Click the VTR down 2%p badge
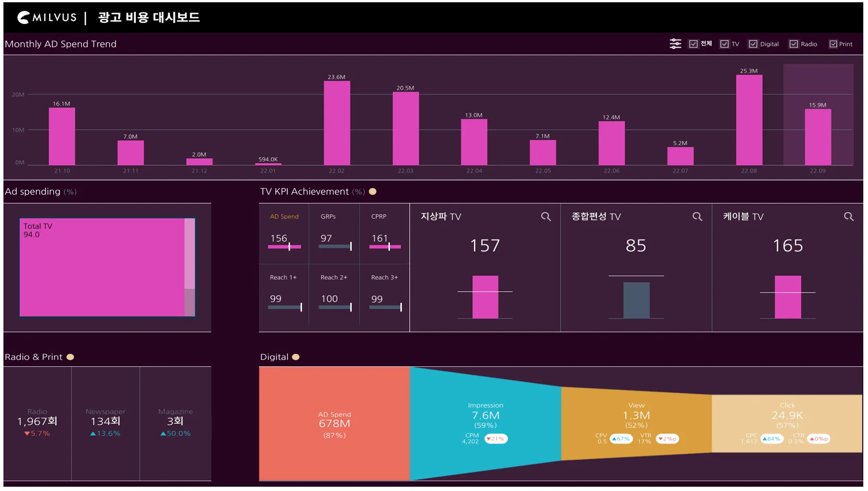868x491 pixels. click(x=667, y=439)
